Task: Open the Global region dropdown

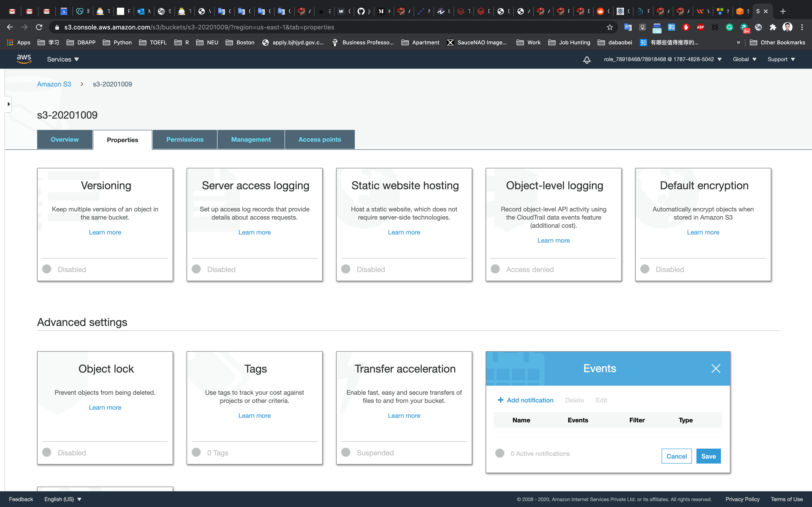Action: 744,59
